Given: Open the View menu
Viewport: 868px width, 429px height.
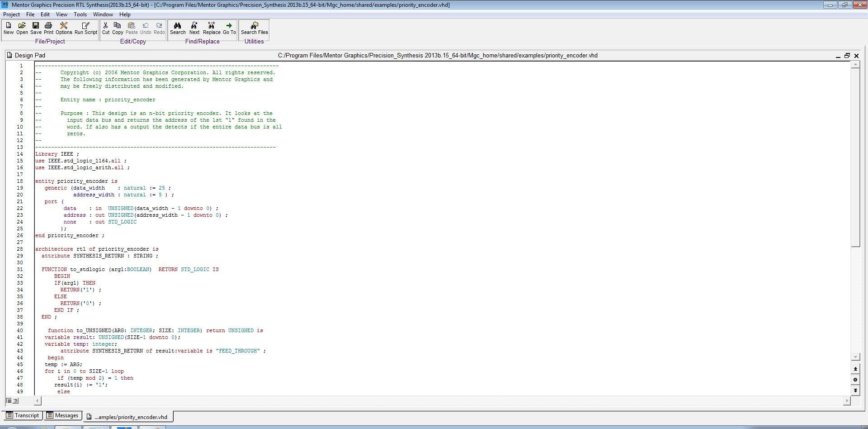Looking at the screenshot, I should 61,14.
